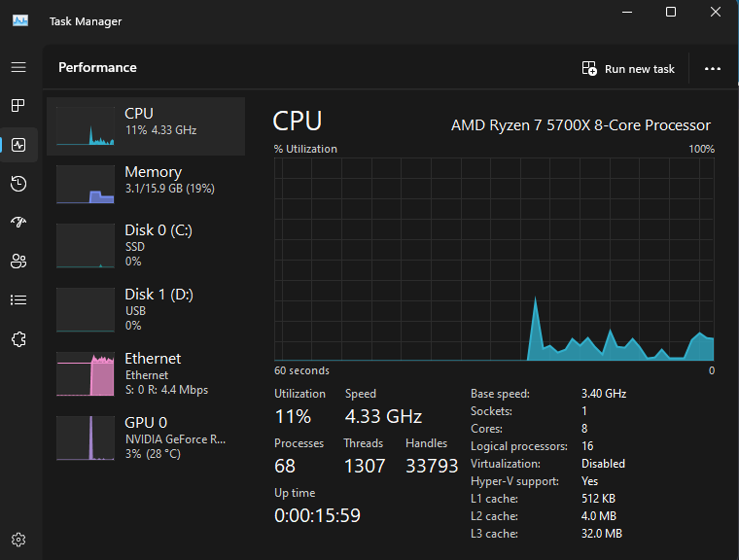Click the Base speed 3.40 GHz value

click(604, 394)
